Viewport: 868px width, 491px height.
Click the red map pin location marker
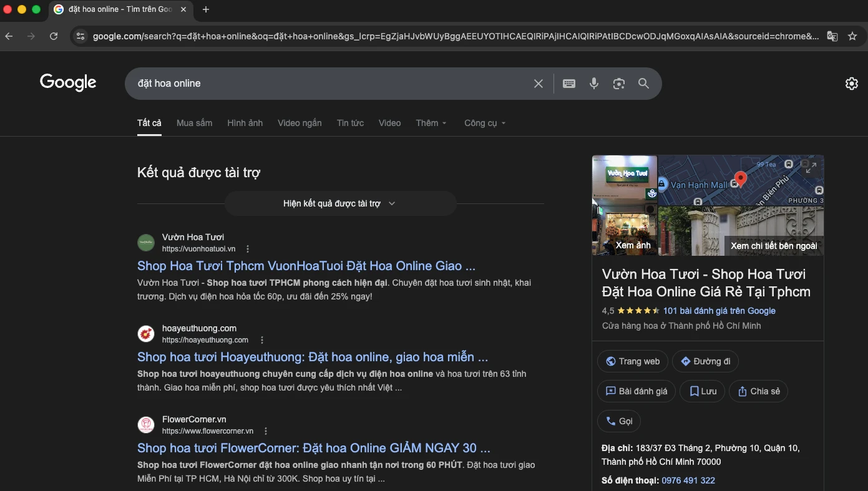click(740, 180)
